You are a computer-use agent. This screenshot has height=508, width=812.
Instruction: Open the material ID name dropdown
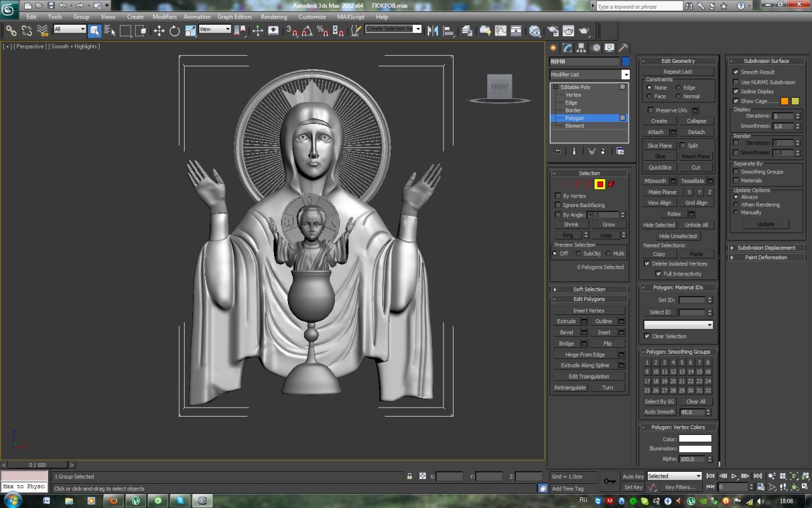click(678, 324)
